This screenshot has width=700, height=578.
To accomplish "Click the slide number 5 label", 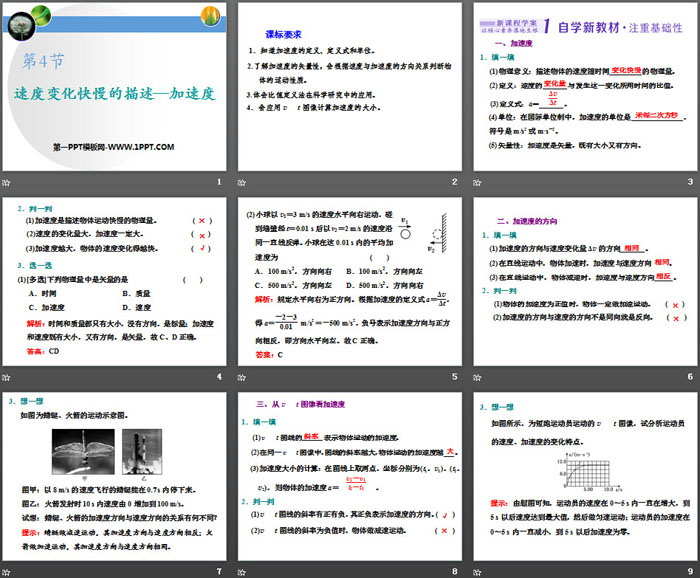I will 454,376.
